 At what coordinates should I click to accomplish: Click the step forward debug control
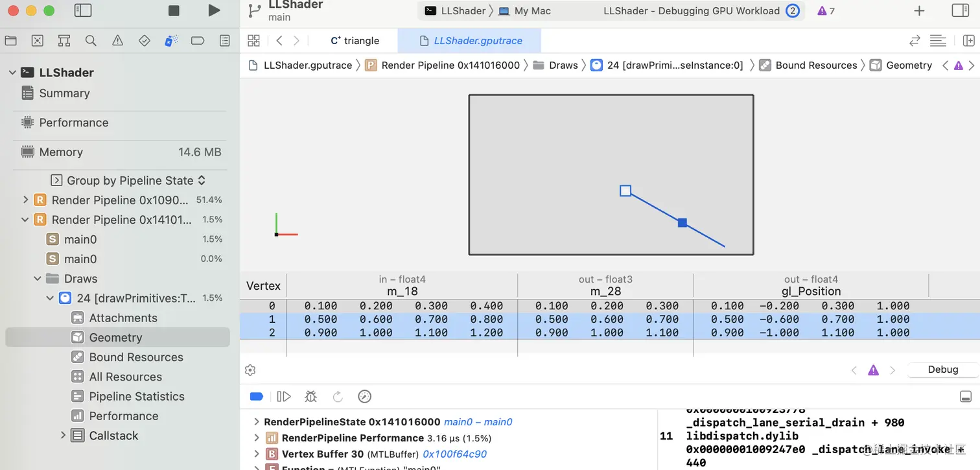(x=284, y=396)
